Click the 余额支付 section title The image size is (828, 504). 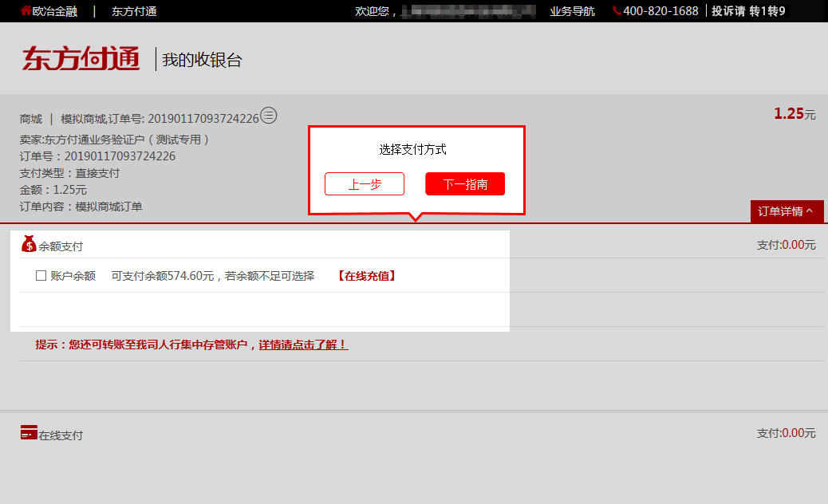[x=61, y=246]
